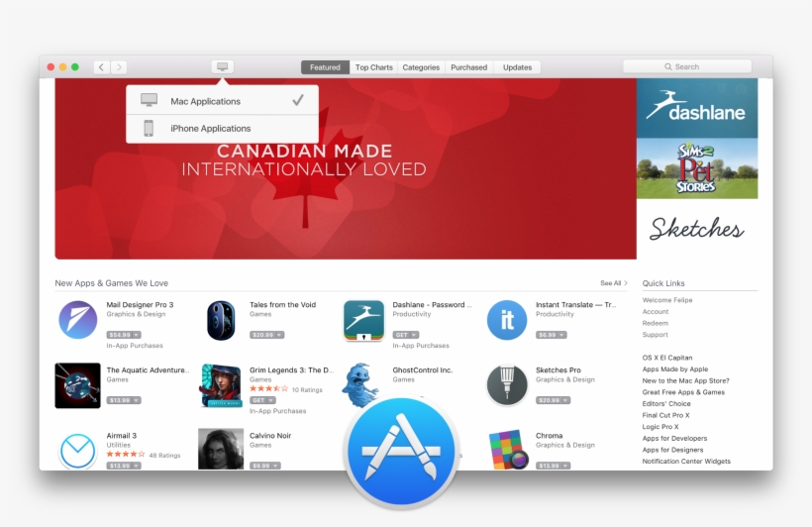Viewport: 812px width, 527px height.
Task: Click the Airmail 3 star rating
Action: pos(126,454)
